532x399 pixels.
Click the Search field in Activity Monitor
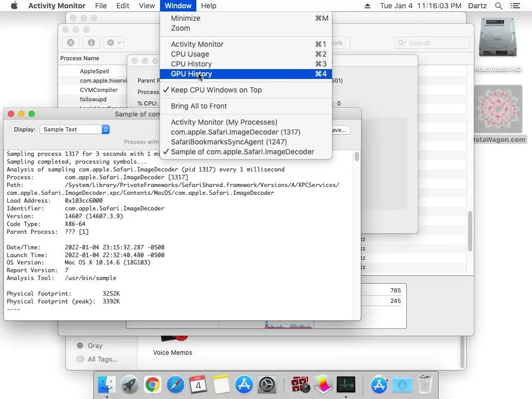[x=432, y=43]
